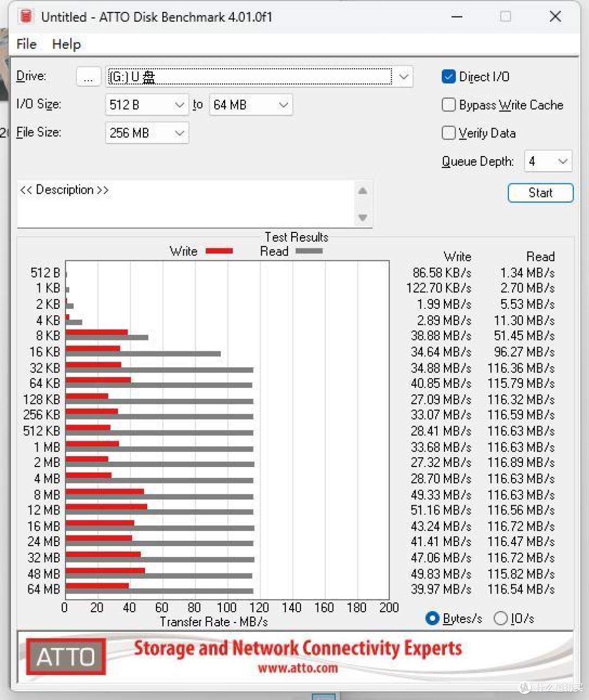This screenshot has width=589, height=700.
Task: Click the gray Read legend swatch
Action: pyautogui.click(x=309, y=252)
